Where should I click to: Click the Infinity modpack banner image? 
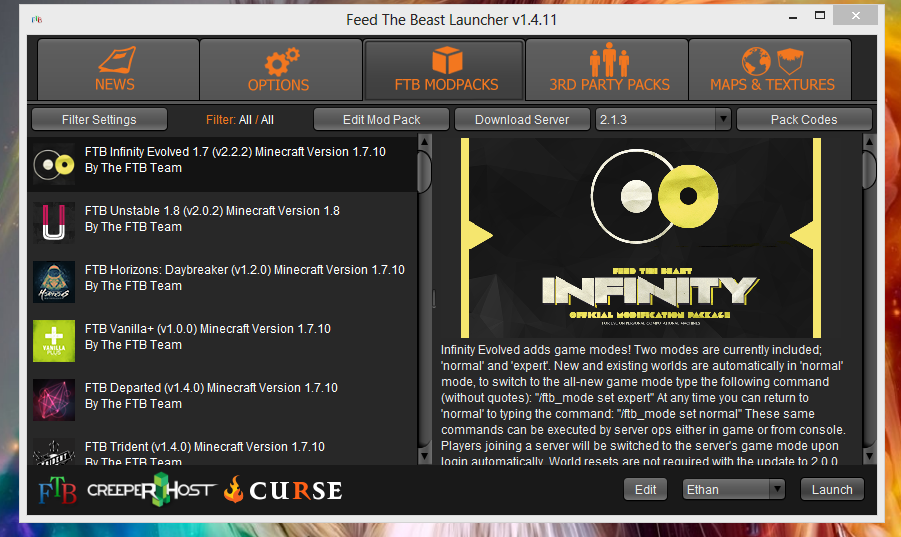[x=641, y=238]
